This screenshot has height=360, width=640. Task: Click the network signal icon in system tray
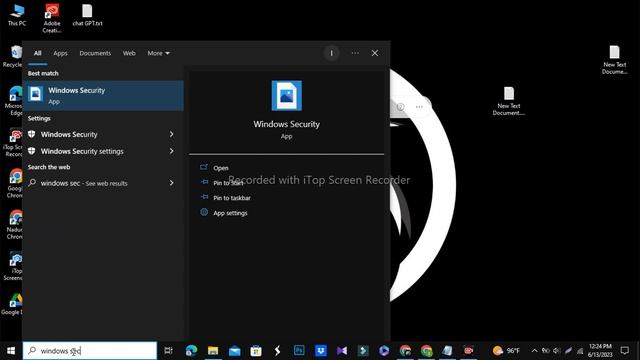pos(580,351)
